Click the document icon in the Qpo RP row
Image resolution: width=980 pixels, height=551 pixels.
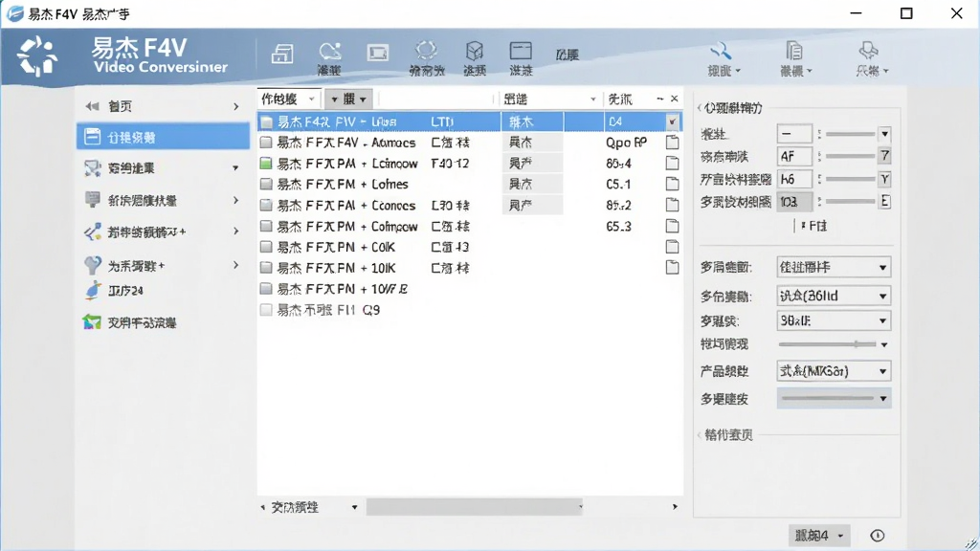[x=672, y=143]
